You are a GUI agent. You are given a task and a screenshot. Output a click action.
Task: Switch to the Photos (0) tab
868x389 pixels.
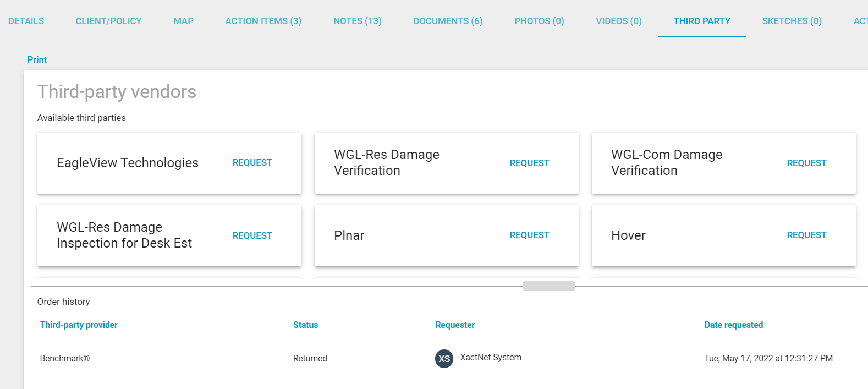(x=539, y=21)
